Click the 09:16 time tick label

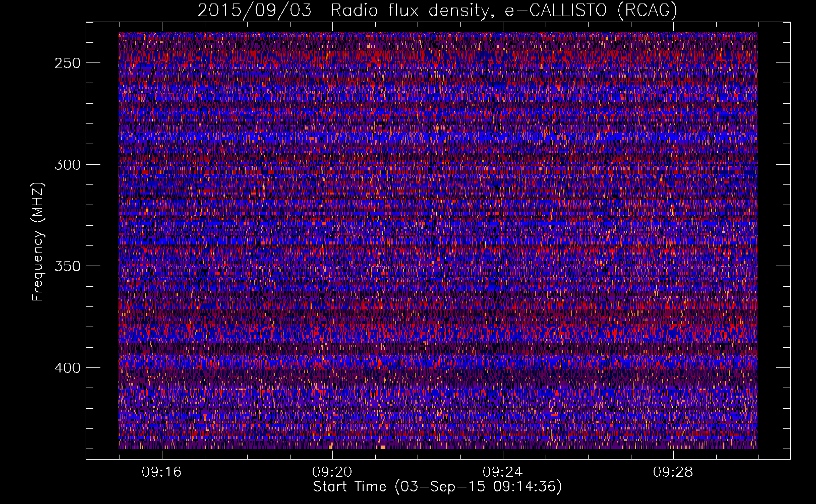pos(162,472)
